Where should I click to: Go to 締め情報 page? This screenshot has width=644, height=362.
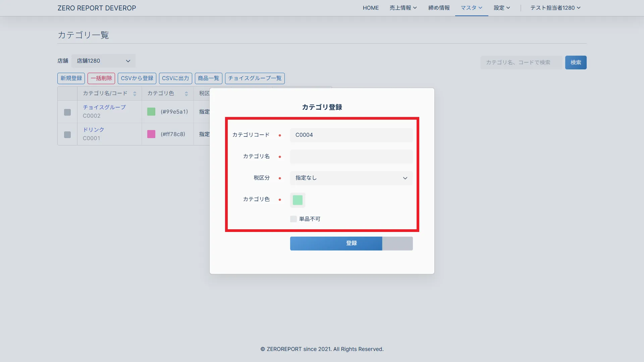[x=439, y=8]
